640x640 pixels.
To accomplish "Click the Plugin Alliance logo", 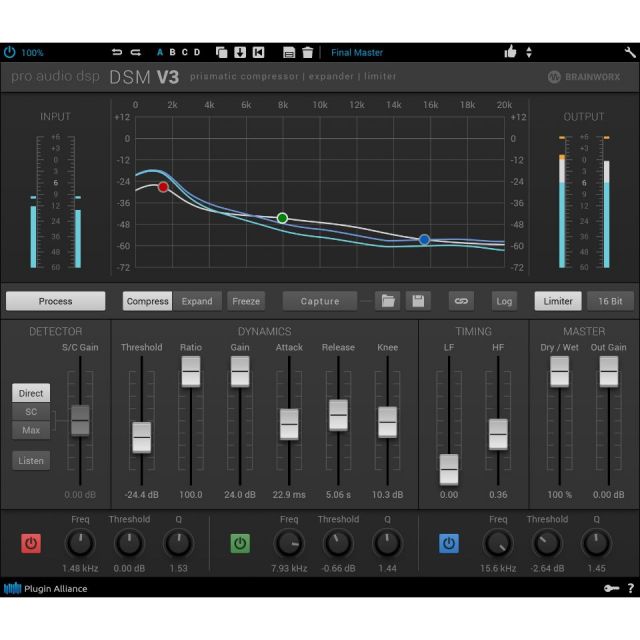I will point(45,589).
